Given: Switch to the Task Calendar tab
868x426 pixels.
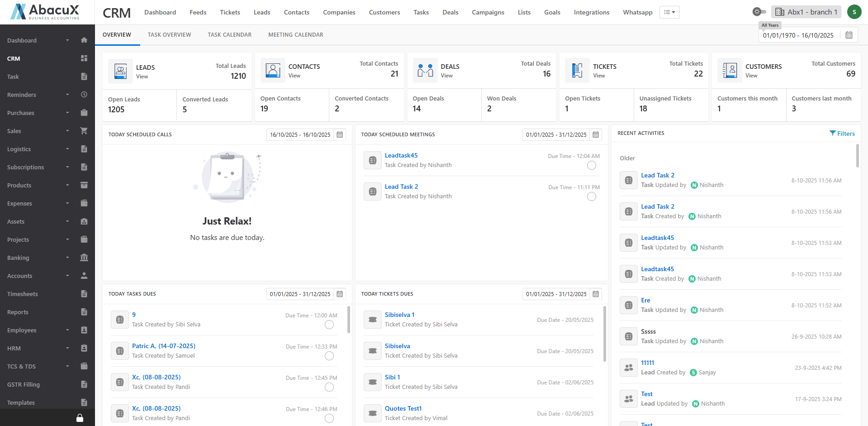Looking at the screenshot, I should 229,35.
